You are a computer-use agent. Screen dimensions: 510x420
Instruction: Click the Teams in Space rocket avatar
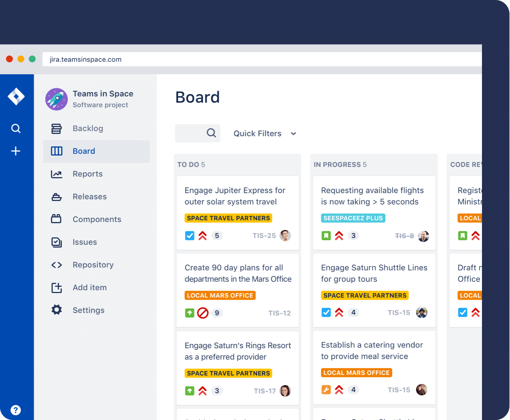click(56, 99)
